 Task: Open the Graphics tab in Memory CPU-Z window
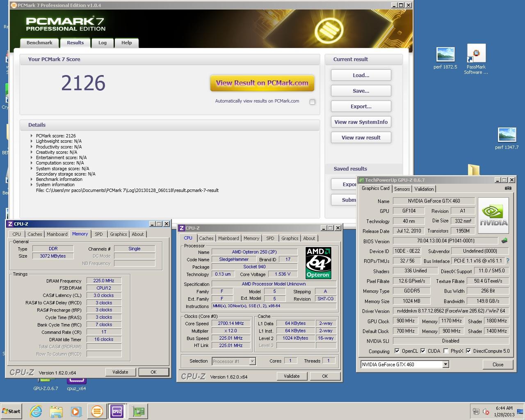(x=119, y=234)
